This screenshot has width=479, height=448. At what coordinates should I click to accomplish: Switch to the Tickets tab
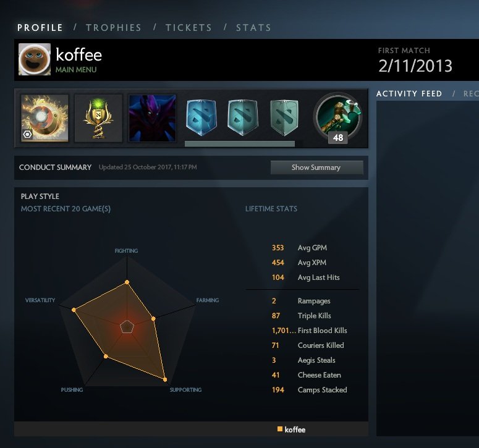(189, 28)
